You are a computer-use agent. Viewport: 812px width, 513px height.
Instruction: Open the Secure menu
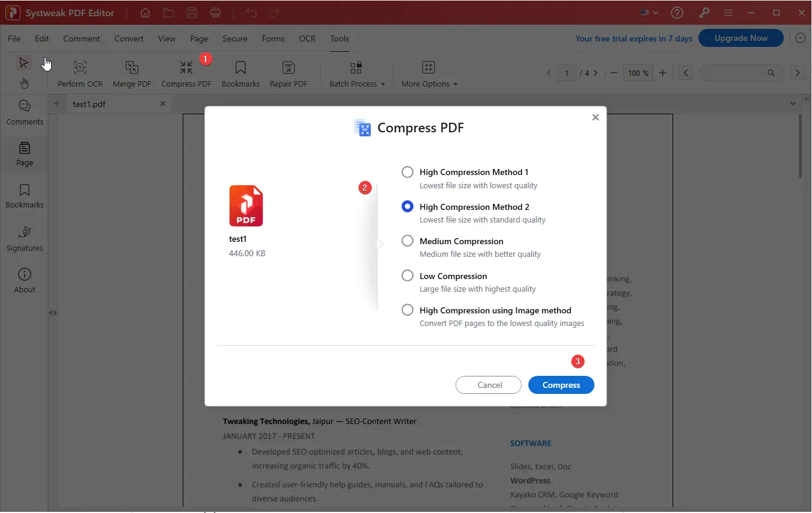pos(235,38)
